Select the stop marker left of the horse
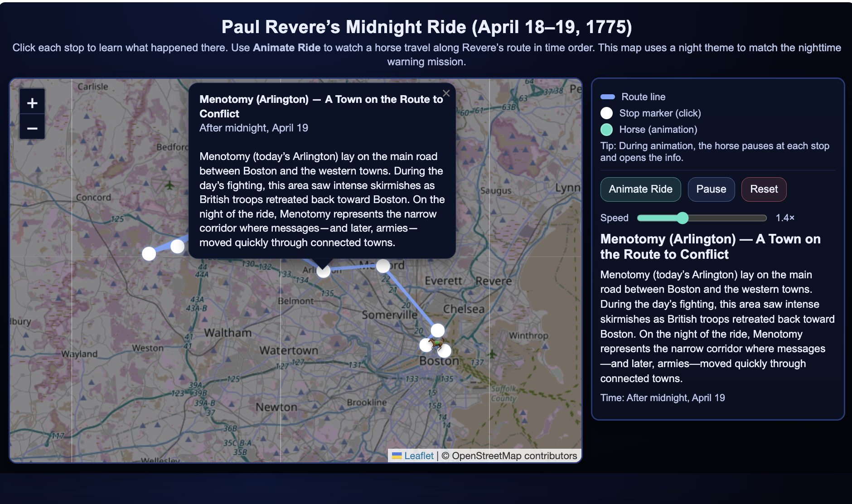Screen dimensions: 852x504 426,345
